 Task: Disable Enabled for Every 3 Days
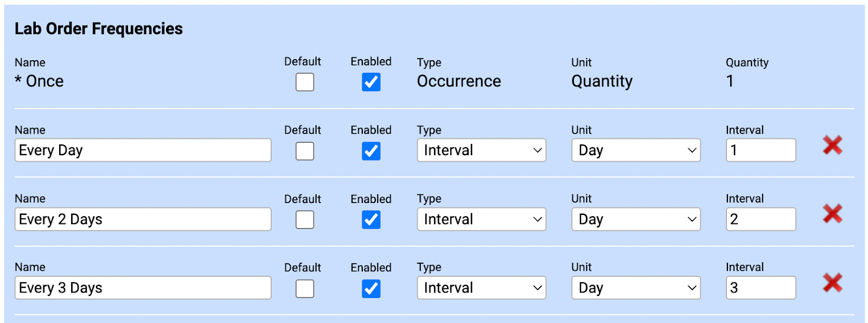(371, 288)
